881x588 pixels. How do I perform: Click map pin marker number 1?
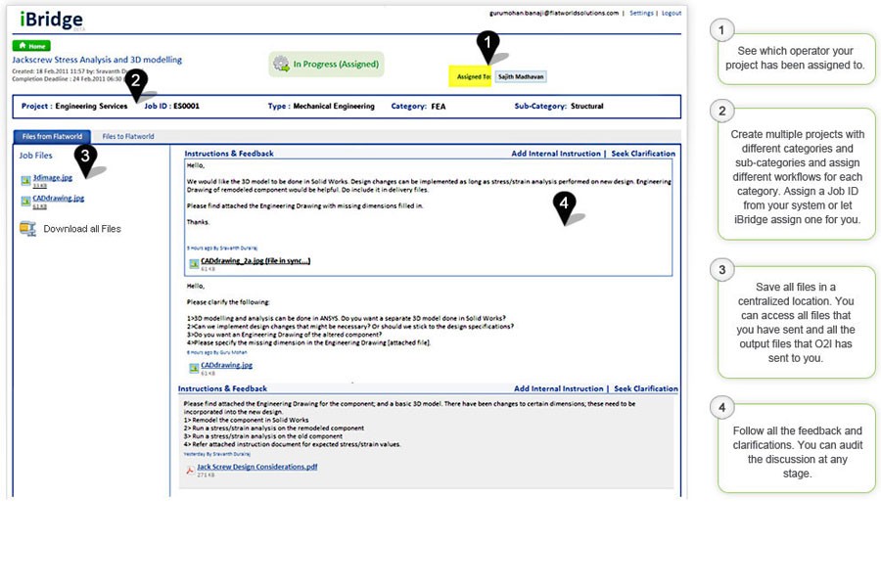tap(487, 45)
